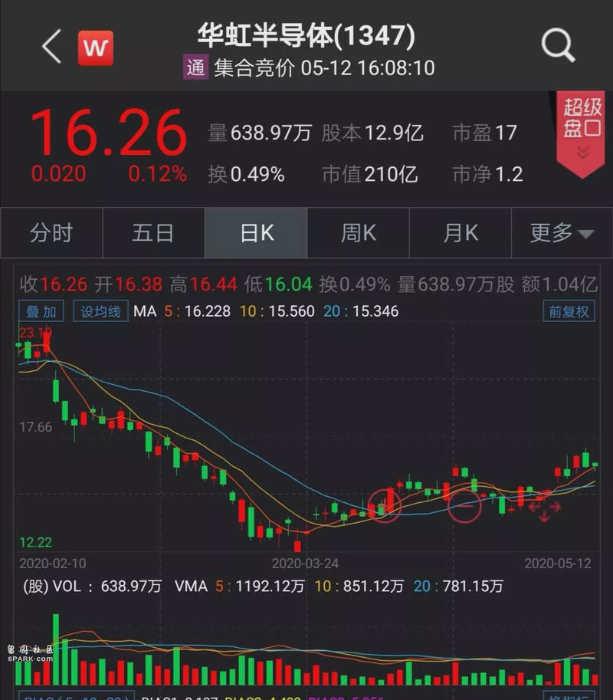Tap the 叠加 overlay button
613x700 pixels.
(x=41, y=311)
